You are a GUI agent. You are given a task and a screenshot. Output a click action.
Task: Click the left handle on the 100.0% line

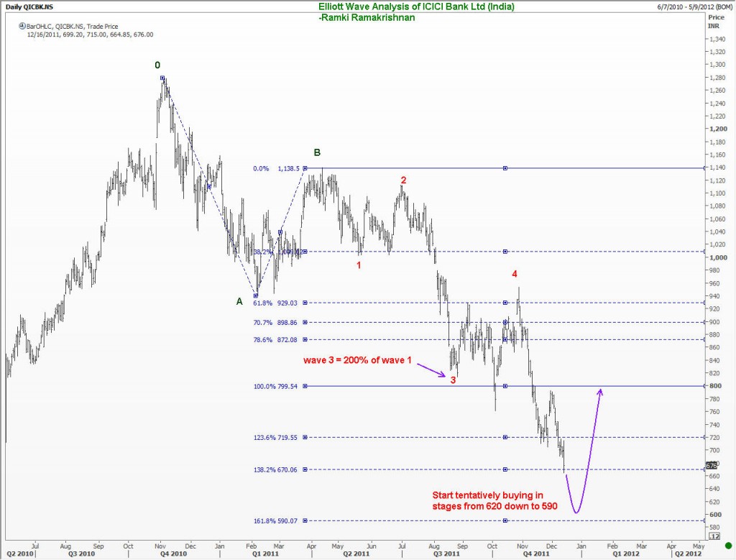(x=305, y=386)
